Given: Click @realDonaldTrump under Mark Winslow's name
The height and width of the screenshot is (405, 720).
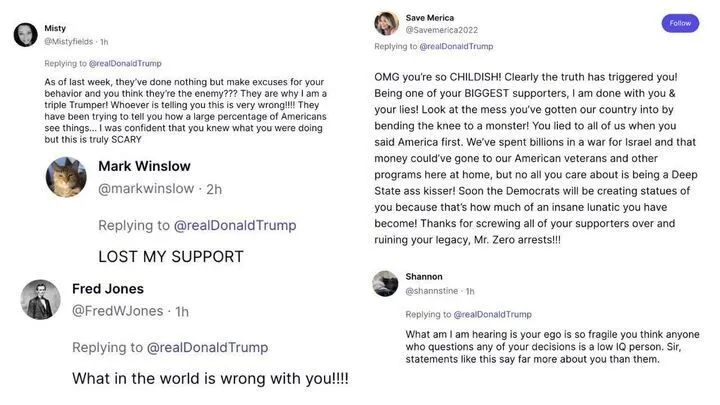Looking at the screenshot, I should click(x=235, y=226).
